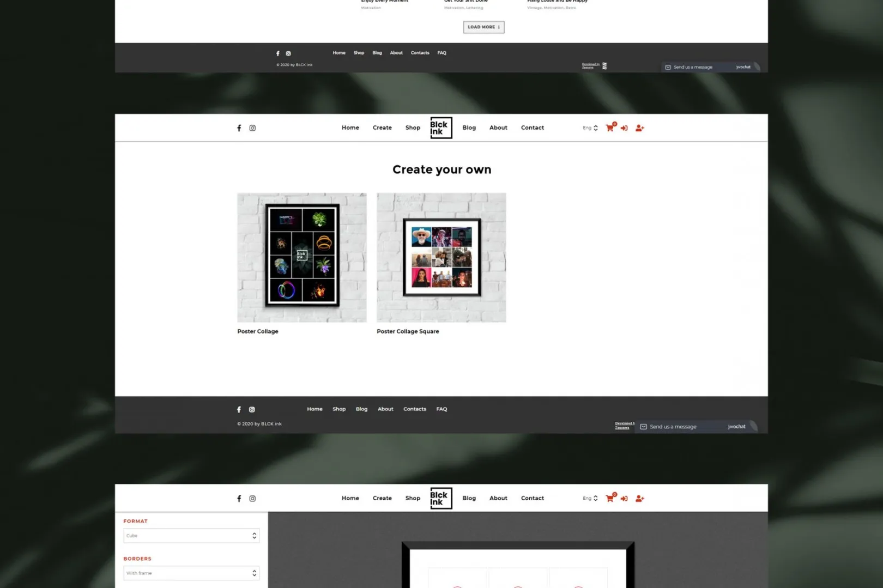Click Contacts link in top page footer
Viewport: 883px width, 588px height.
pos(420,53)
